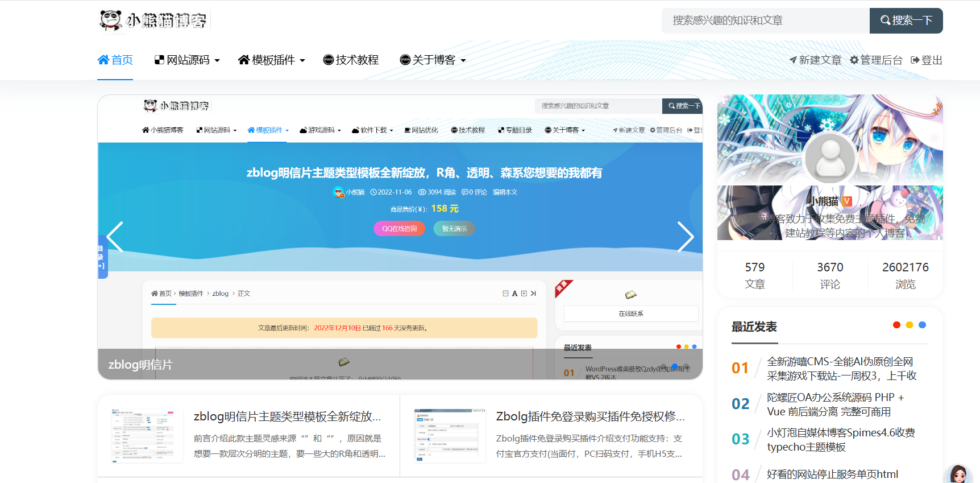Click excerpt text Zbolg插件免登录购买插件介绍
This screenshot has width=980, height=483.
[589, 446]
